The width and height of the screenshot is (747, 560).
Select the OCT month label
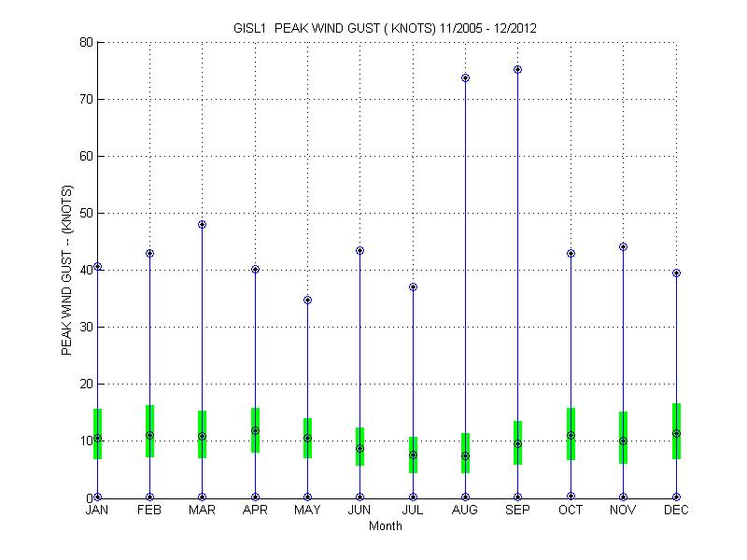(x=571, y=510)
